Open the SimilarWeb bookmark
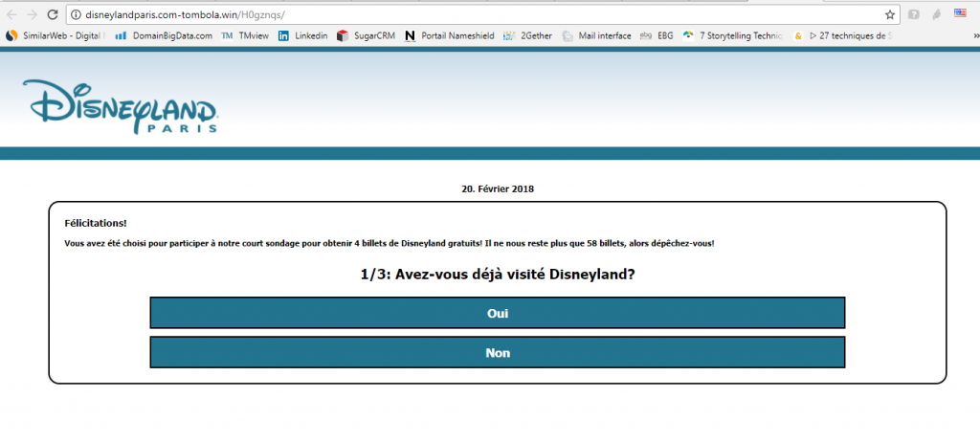 point(55,35)
